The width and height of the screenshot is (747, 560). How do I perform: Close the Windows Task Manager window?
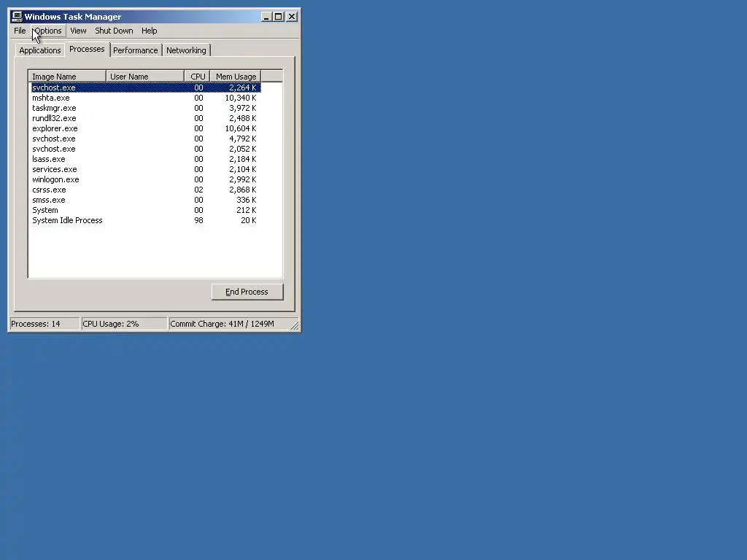(x=292, y=17)
